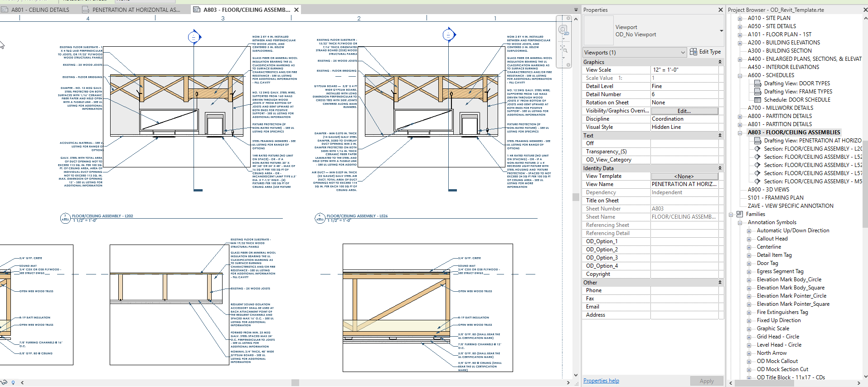The height and width of the screenshot is (387, 868).
Task: Click the Families category icon
Action: pos(740,214)
